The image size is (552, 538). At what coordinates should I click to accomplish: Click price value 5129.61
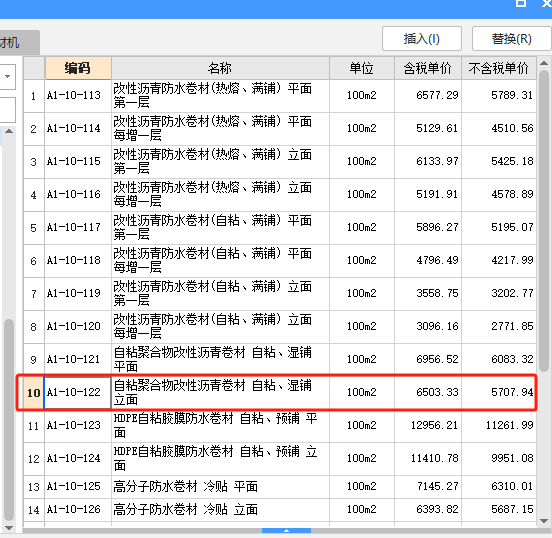pyautogui.click(x=437, y=129)
